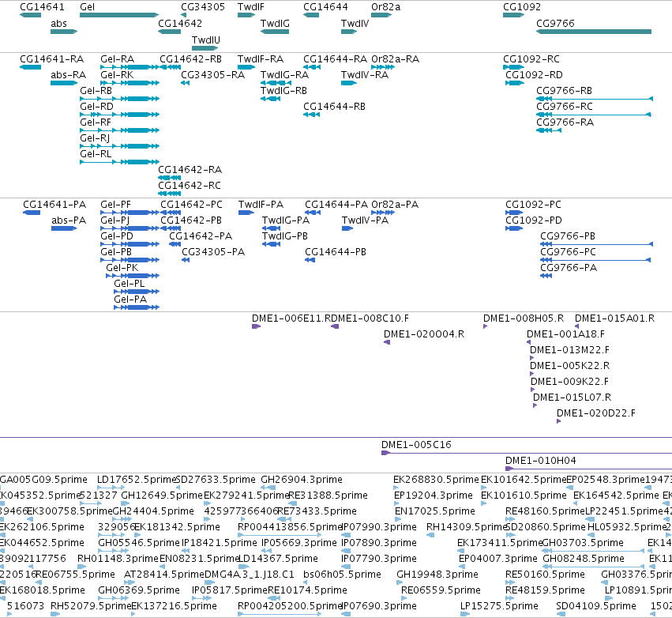672x618 pixels.
Task: Click clone end DME1-015A01.R
Action: [614, 318]
